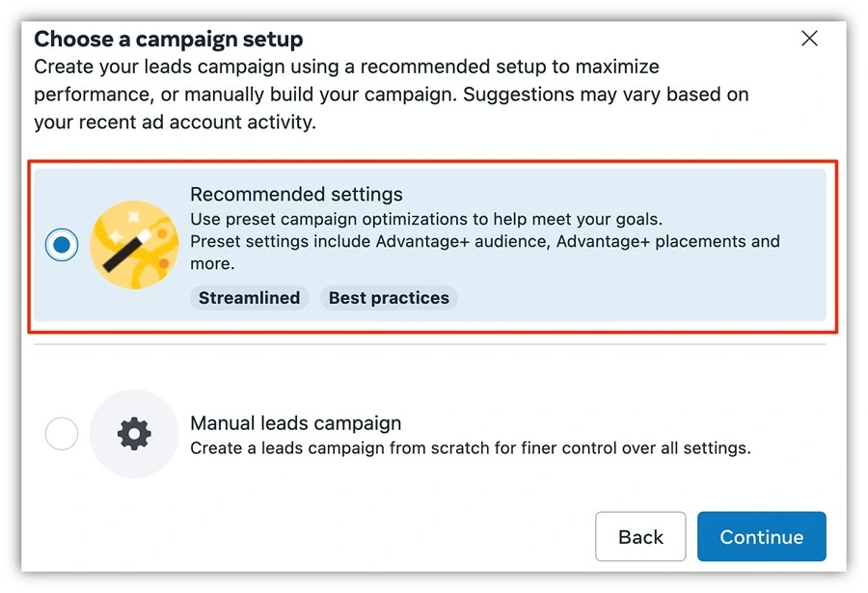This screenshot has width=868, height=593.
Task: Click the 'Choose a campaign setup' dialog title
Action: 168,40
